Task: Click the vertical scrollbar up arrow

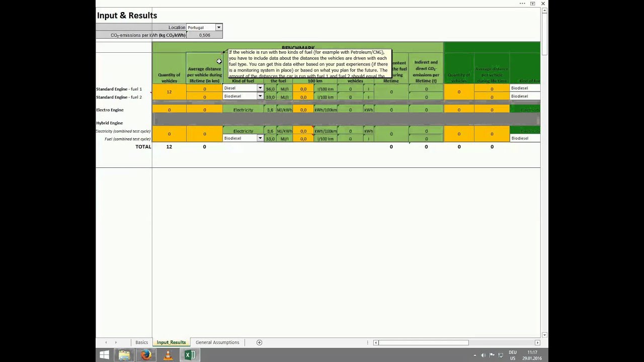Action: pyautogui.click(x=545, y=10)
